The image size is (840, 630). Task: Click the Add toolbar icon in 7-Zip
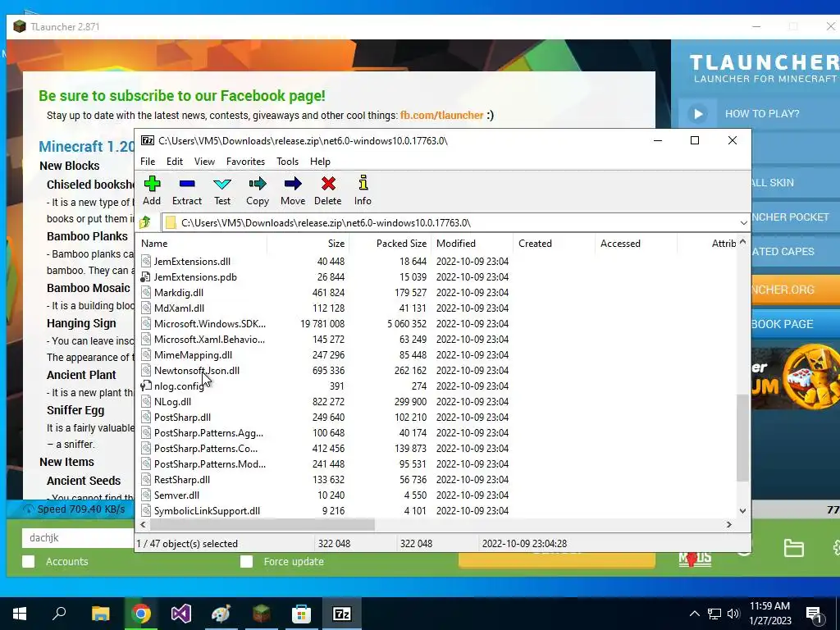(x=152, y=184)
